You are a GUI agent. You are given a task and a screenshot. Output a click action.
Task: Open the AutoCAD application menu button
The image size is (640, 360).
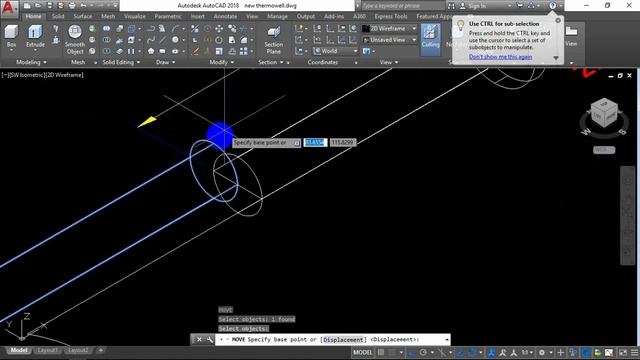[x=9, y=9]
